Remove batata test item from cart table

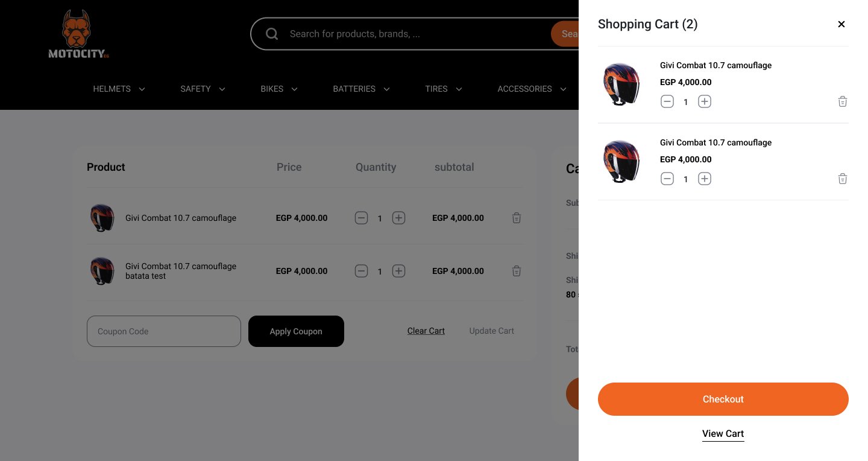click(517, 271)
